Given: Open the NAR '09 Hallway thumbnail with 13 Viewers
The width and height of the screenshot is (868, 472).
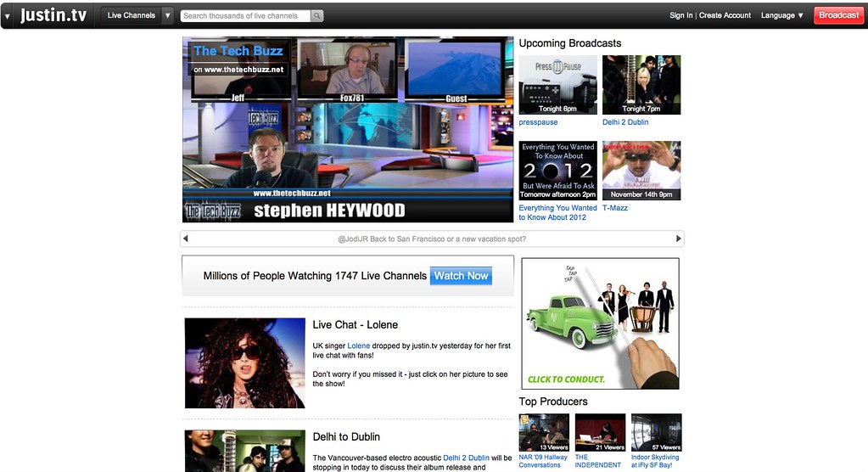Looking at the screenshot, I should [544, 433].
